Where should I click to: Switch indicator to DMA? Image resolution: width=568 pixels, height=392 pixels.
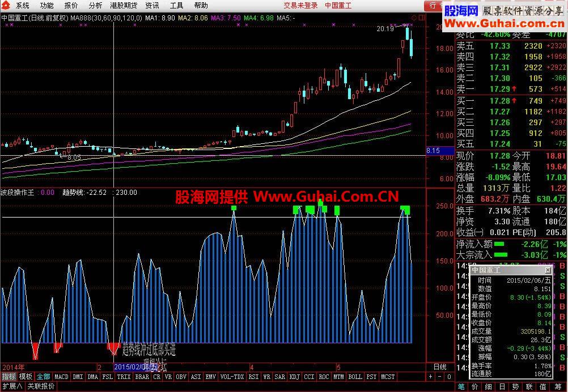tap(93, 377)
